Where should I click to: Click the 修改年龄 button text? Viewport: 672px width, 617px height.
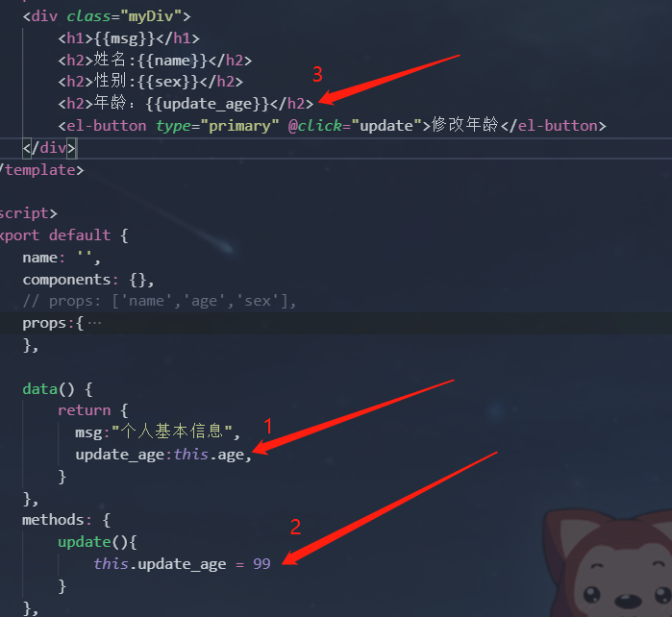pyautogui.click(x=465, y=125)
